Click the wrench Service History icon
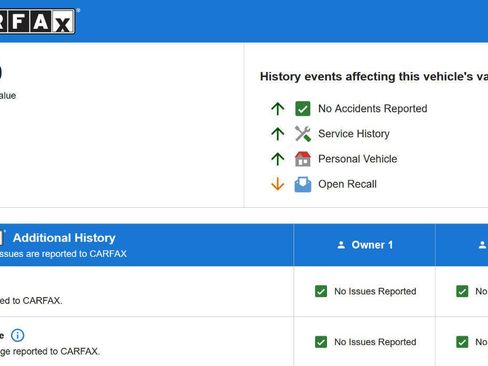Screen dimensions: 488x366 click(x=303, y=134)
